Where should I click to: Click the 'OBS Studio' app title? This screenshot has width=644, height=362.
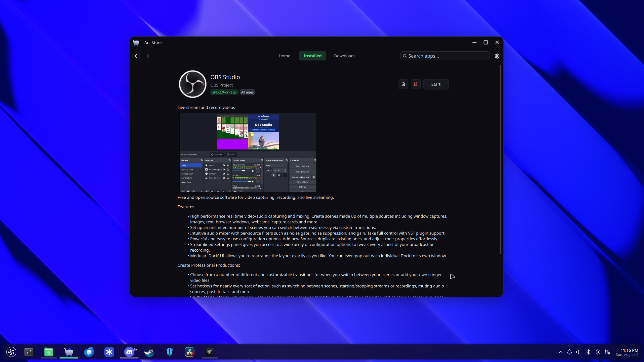coord(225,77)
